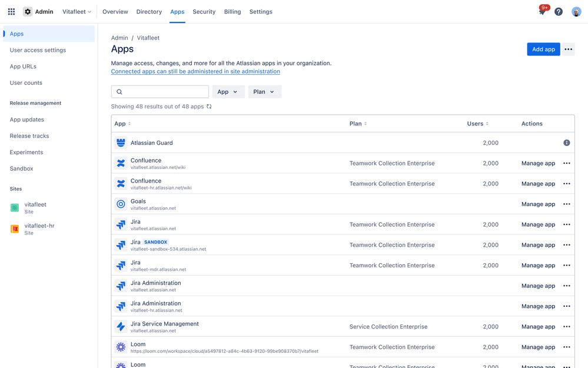Screen dimensions: 588x368
Task: Open the app switcher grid icon
Action: point(11,12)
